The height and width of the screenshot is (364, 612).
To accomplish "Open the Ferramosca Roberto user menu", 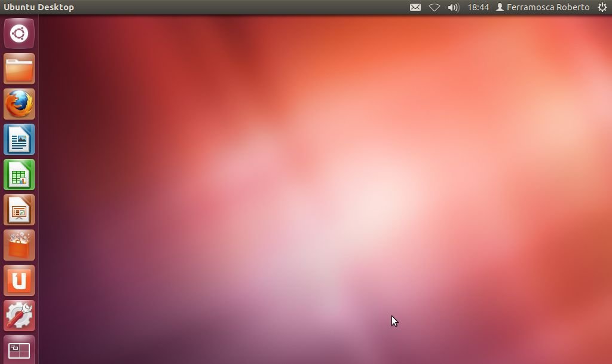I will (x=547, y=7).
